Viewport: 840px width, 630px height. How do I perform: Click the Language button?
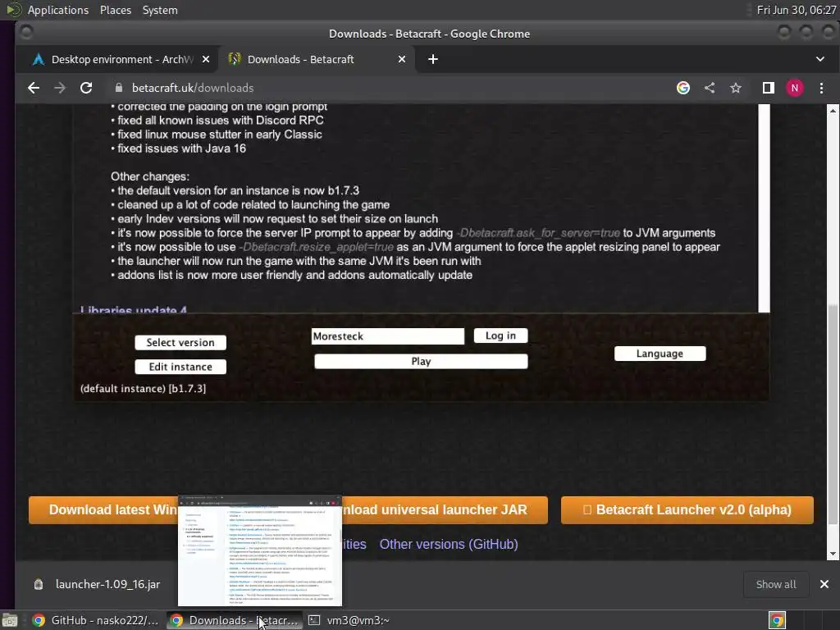pyautogui.click(x=660, y=354)
